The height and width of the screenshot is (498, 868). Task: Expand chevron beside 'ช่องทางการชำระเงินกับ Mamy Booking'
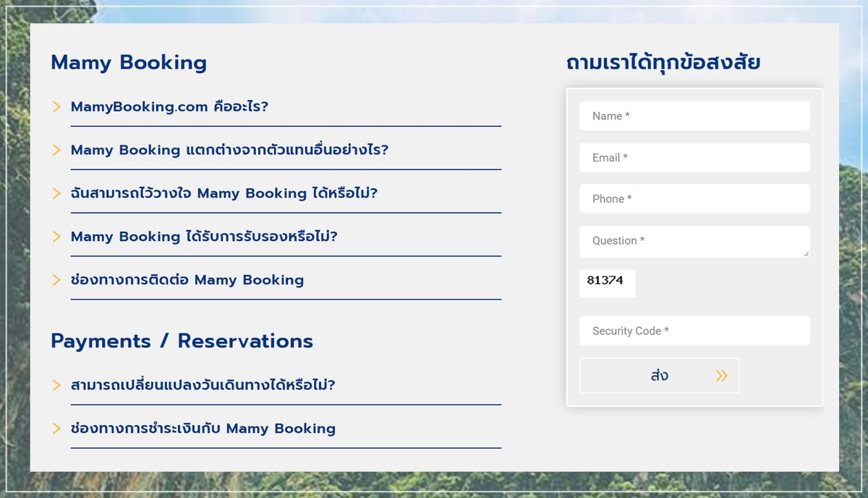[56, 429]
